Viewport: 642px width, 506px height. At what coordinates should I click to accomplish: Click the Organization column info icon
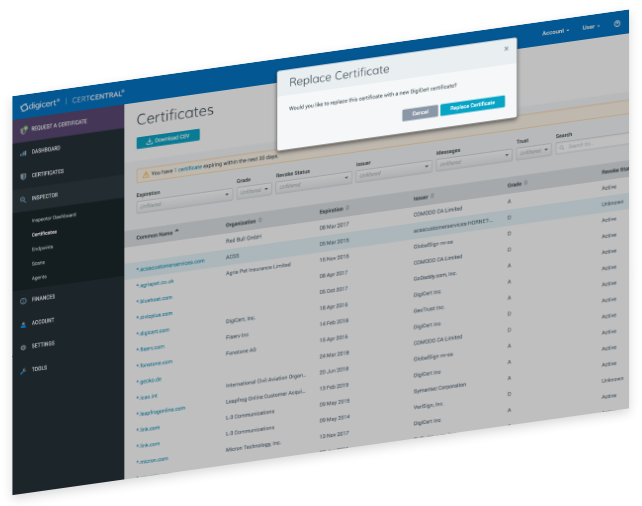tap(260, 220)
